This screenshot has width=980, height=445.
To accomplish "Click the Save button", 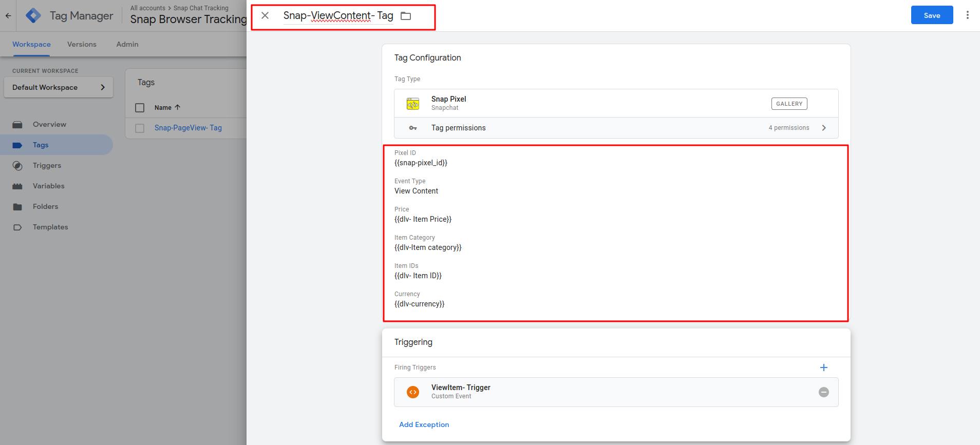I will (931, 15).
